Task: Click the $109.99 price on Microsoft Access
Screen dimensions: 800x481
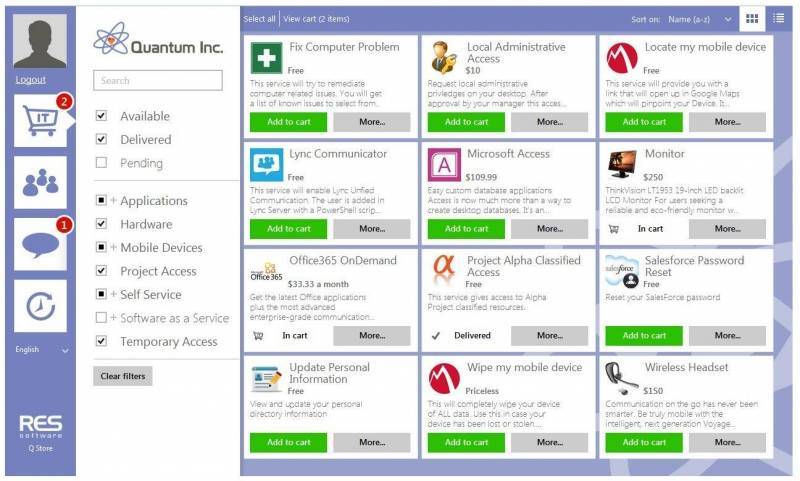Action: pos(481,177)
